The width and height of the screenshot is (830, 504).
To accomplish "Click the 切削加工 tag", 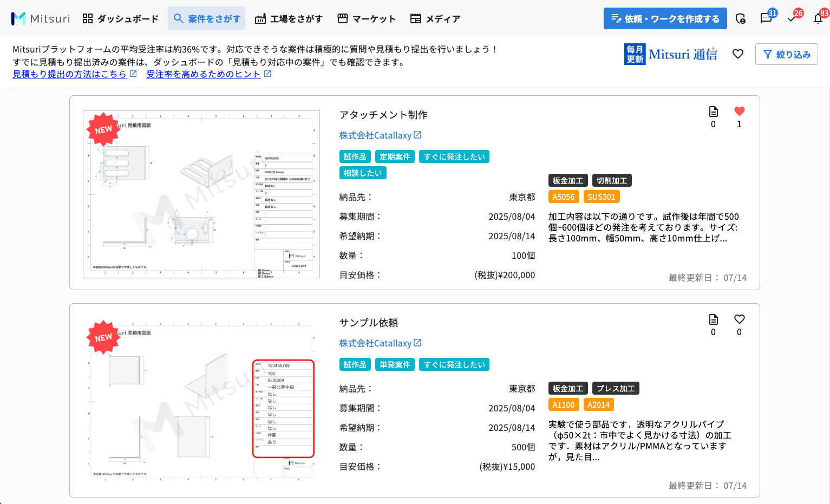I will 612,181.
